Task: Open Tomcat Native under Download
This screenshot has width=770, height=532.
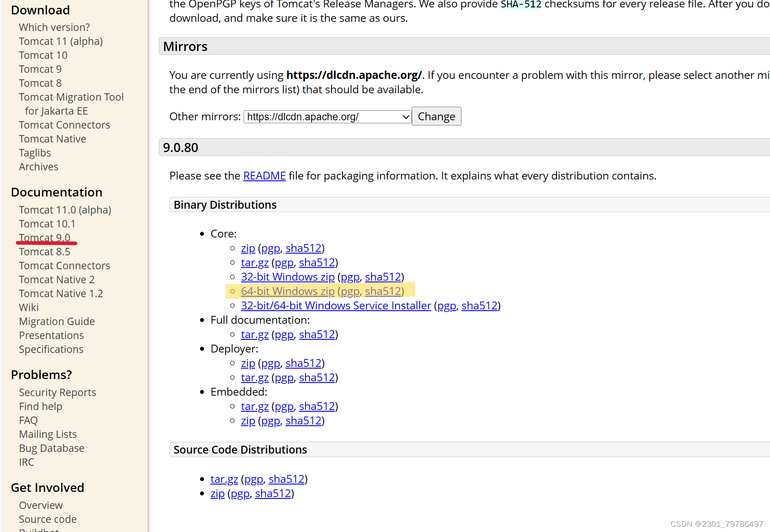Action: coord(52,139)
